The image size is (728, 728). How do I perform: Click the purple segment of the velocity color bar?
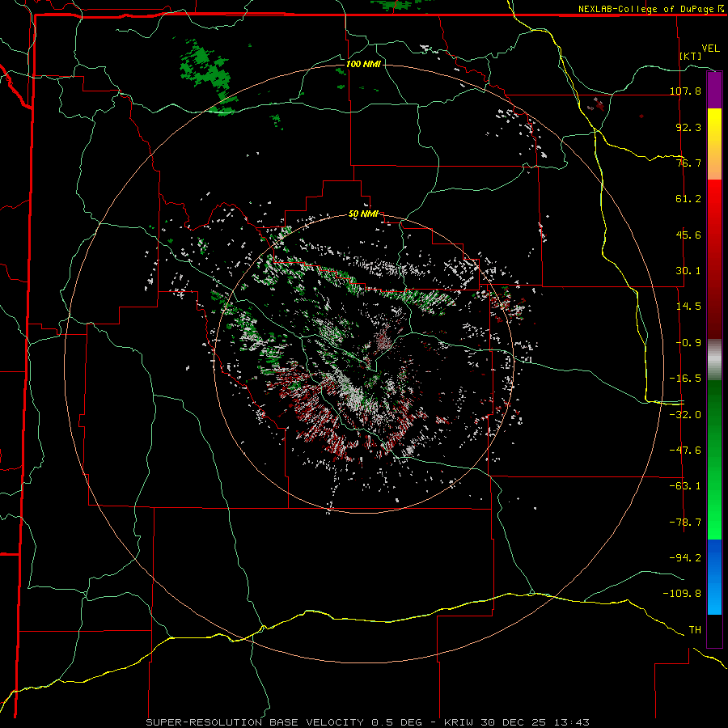(714, 90)
